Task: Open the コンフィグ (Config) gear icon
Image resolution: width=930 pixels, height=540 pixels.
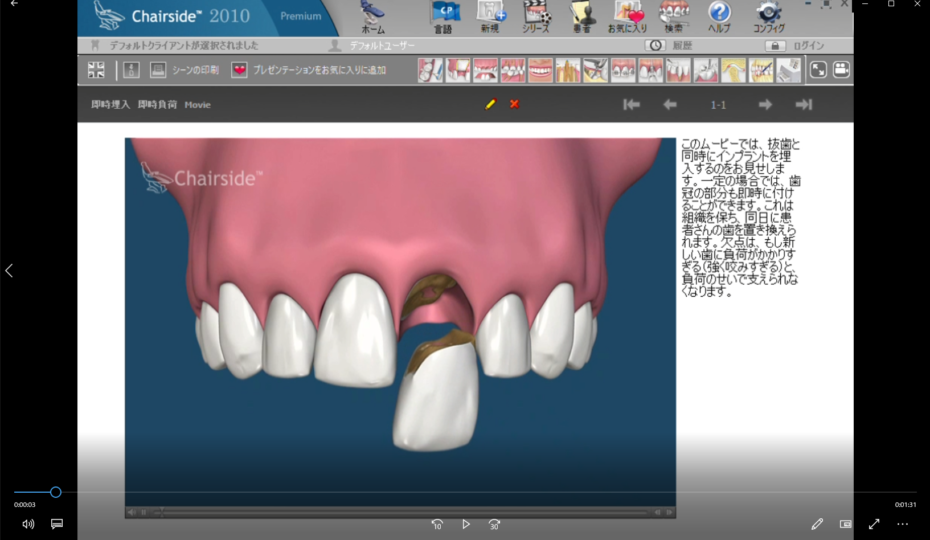Action: tap(769, 17)
